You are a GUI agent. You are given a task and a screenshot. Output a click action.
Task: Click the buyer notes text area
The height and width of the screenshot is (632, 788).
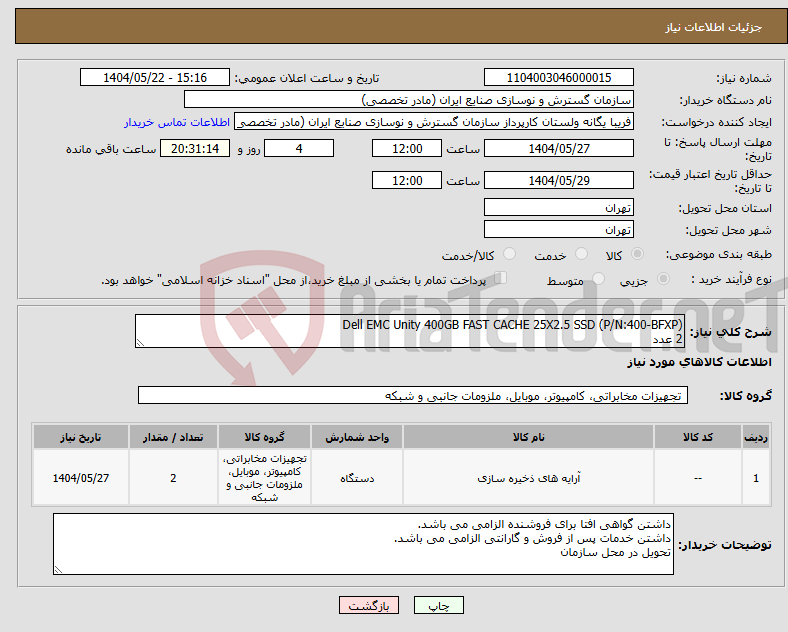point(363,544)
